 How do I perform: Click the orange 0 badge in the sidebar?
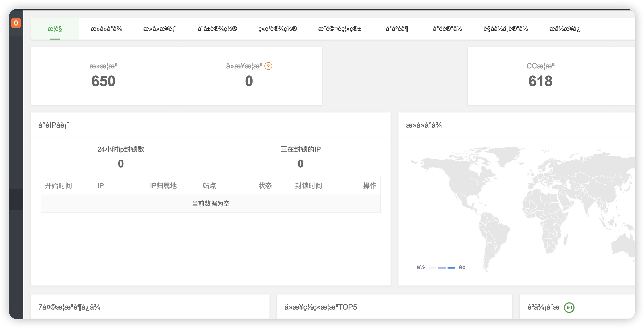click(x=16, y=23)
